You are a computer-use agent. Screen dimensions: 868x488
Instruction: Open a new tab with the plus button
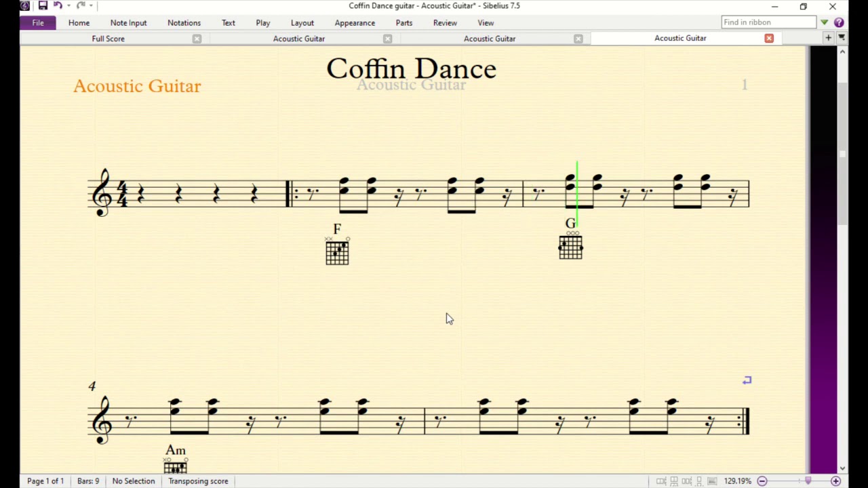[828, 39]
